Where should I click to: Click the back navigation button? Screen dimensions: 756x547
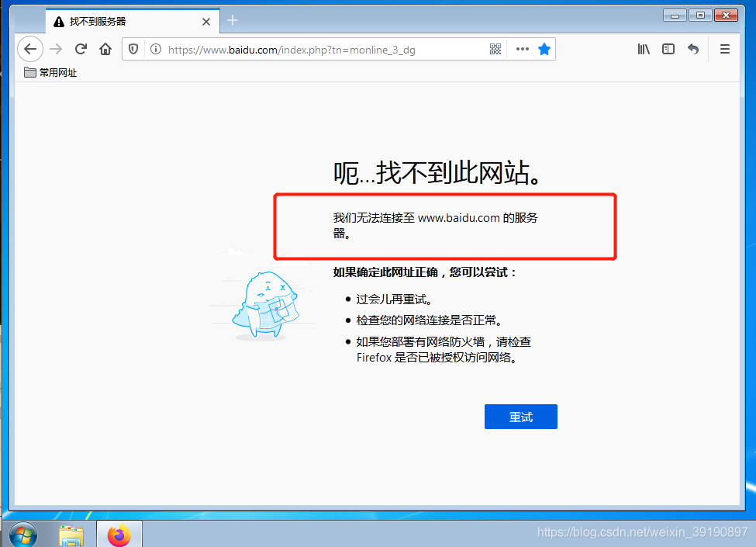29,48
